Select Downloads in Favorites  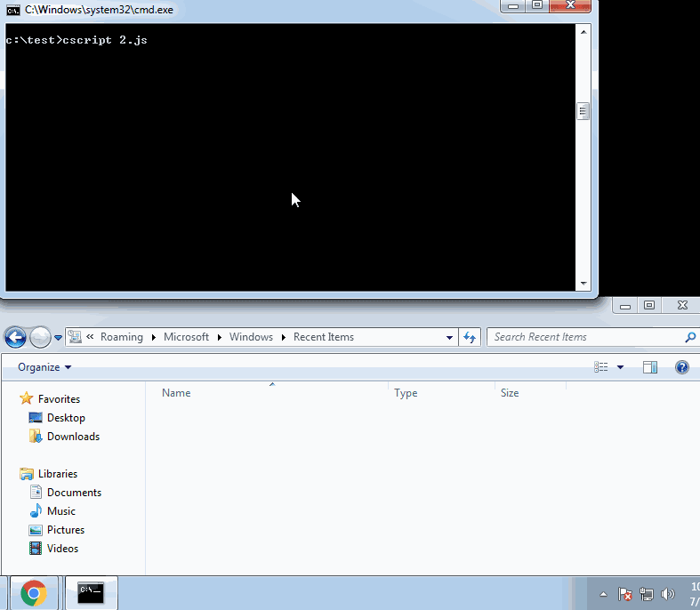73,437
